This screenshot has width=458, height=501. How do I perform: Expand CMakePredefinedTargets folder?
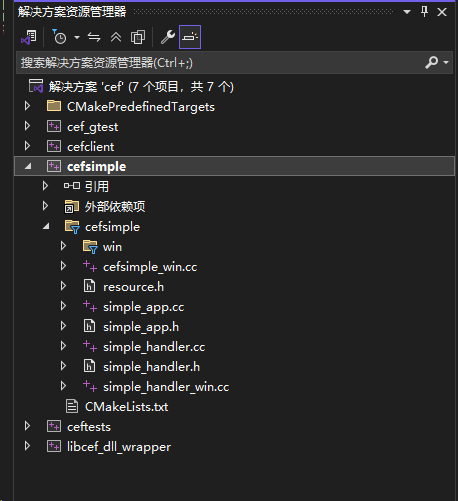coord(28,106)
